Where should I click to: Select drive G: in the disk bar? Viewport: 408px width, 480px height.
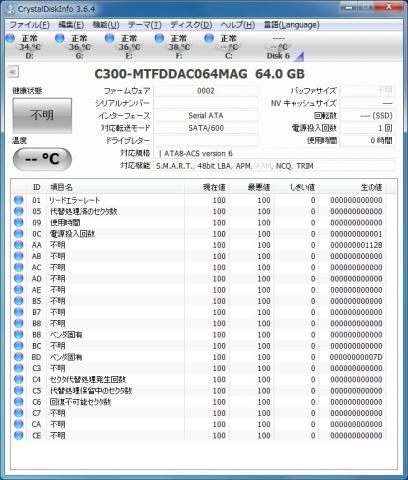(x=74, y=47)
